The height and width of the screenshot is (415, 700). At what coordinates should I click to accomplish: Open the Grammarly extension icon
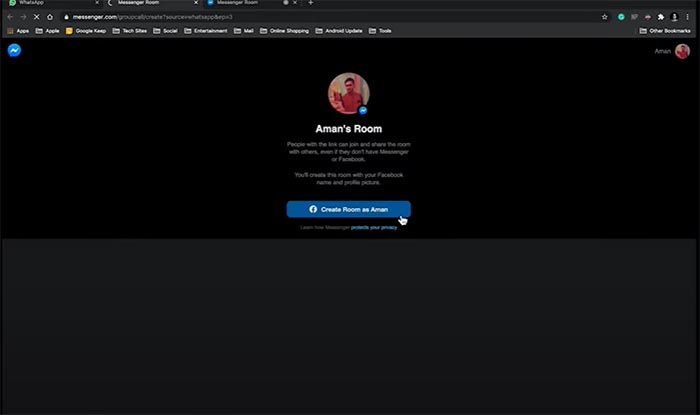coord(621,17)
